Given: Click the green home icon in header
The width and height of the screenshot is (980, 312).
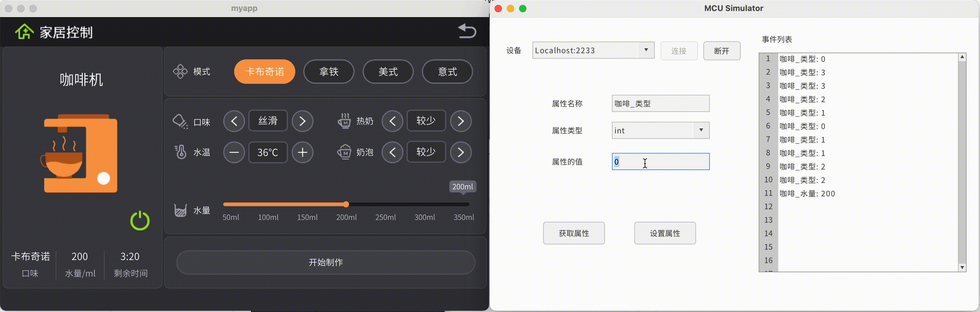Looking at the screenshot, I should [24, 32].
